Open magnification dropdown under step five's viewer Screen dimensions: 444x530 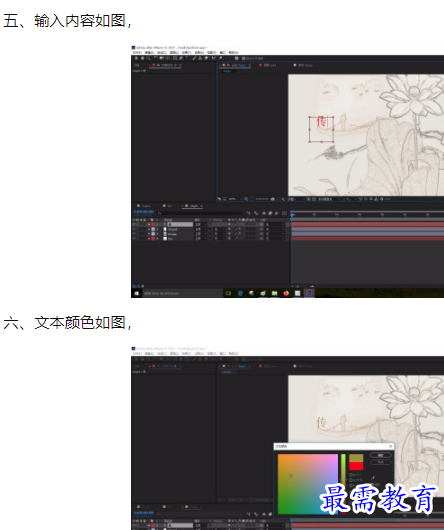(235, 199)
